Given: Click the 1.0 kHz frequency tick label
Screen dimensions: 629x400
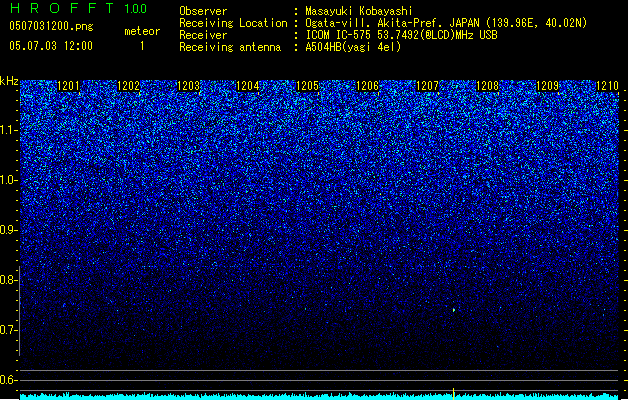Looking at the screenshot, I should pos(8,180).
